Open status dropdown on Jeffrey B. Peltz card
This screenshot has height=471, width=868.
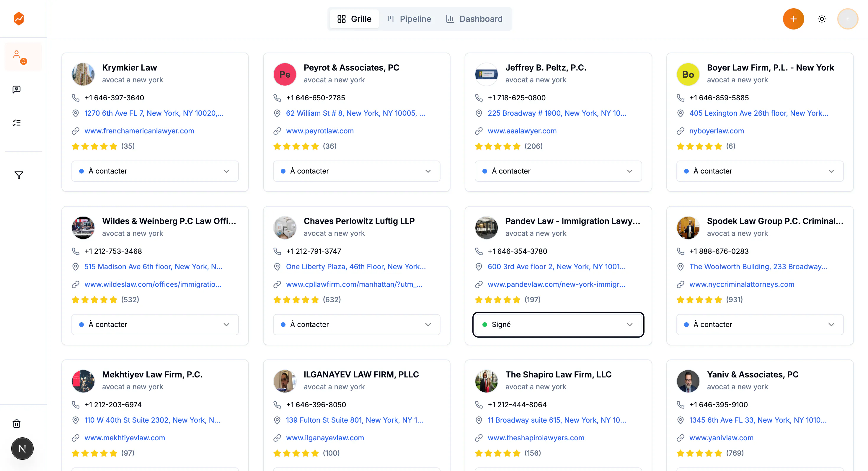[x=558, y=171]
